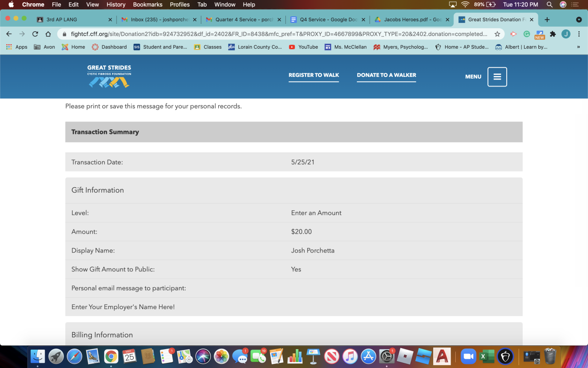Click the Apple menu logo
This screenshot has width=588, height=368.
tap(11, 5)
